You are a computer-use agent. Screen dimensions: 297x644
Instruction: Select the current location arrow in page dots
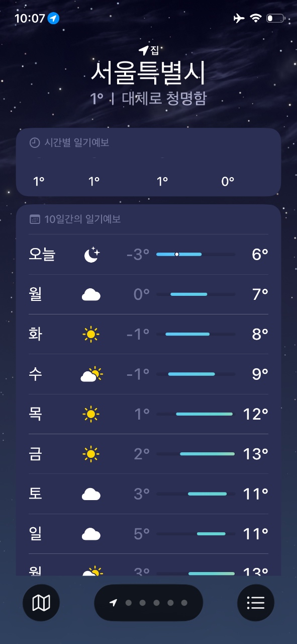tap(114, 603)
